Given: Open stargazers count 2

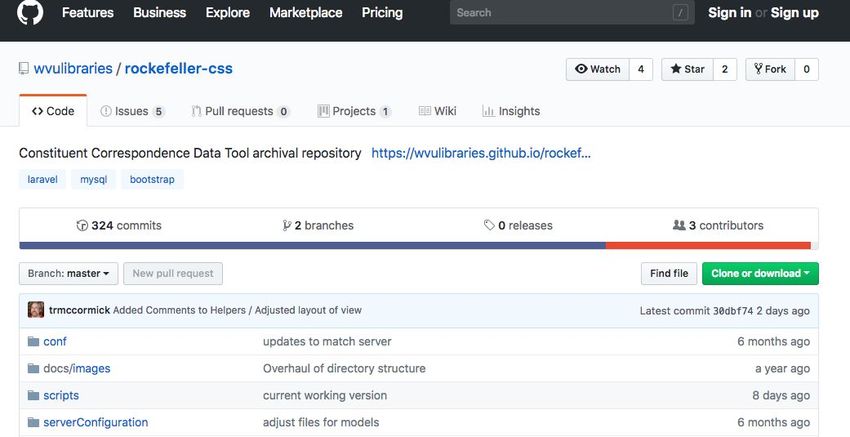Looking at the screenshot, I should coord(725,69).
